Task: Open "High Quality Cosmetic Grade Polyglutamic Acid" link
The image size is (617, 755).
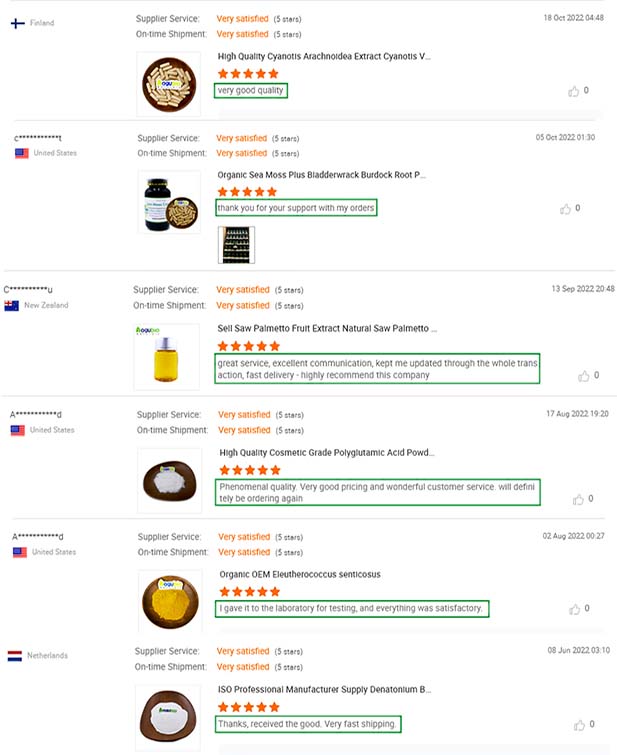Action: 326,452
